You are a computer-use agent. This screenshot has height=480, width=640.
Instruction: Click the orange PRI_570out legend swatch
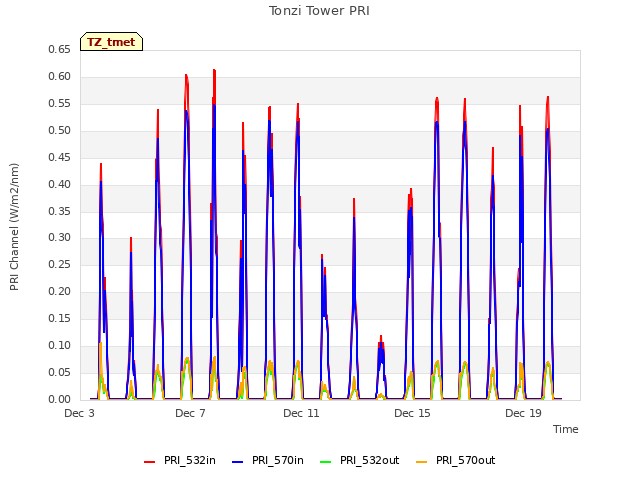(421, 462)
